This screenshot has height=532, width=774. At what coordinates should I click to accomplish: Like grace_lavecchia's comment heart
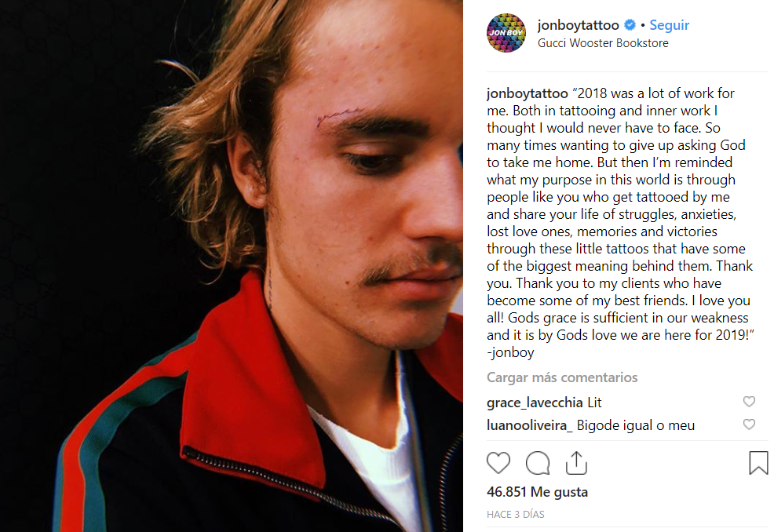click(749, 402)
